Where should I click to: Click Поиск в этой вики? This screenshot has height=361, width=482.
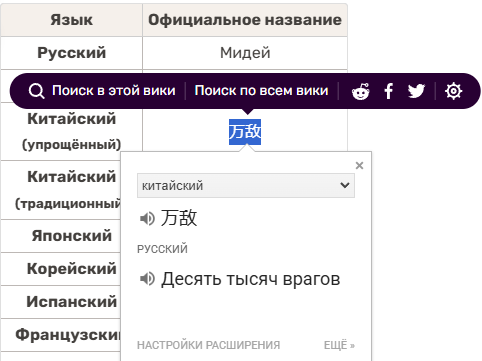pos(113,91)
